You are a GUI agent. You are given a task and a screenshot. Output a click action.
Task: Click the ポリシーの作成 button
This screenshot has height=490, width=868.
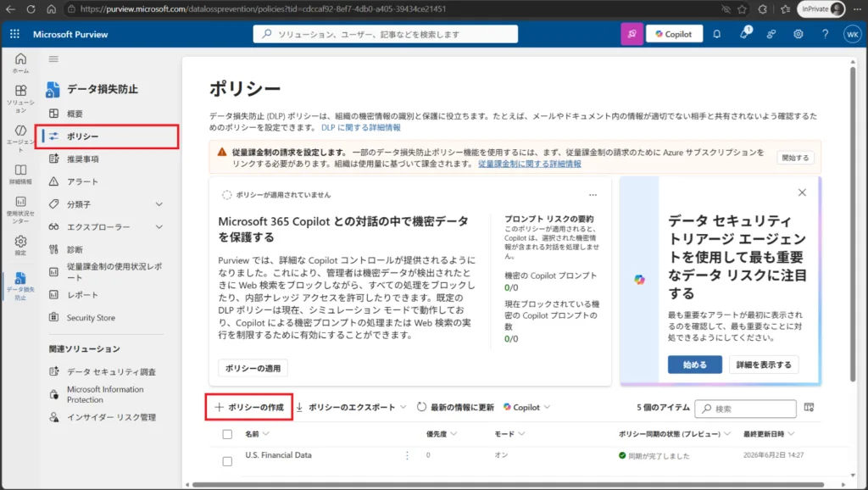249,407
